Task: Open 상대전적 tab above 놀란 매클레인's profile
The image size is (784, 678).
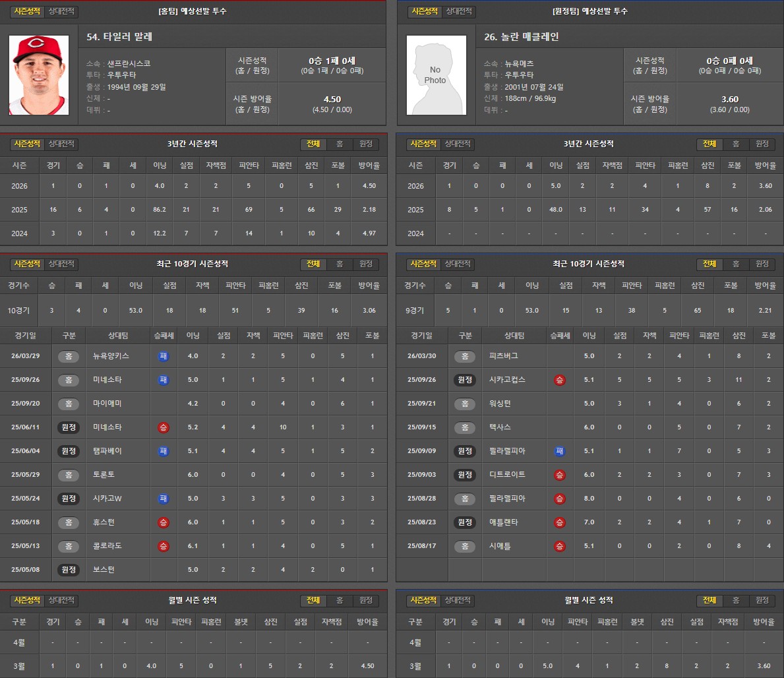Action: click(x=458, y=12)
